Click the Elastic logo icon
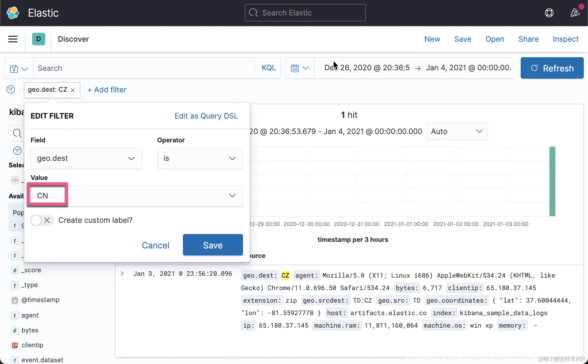This screenshot has height=364, width=588. [x=13, y=13]
